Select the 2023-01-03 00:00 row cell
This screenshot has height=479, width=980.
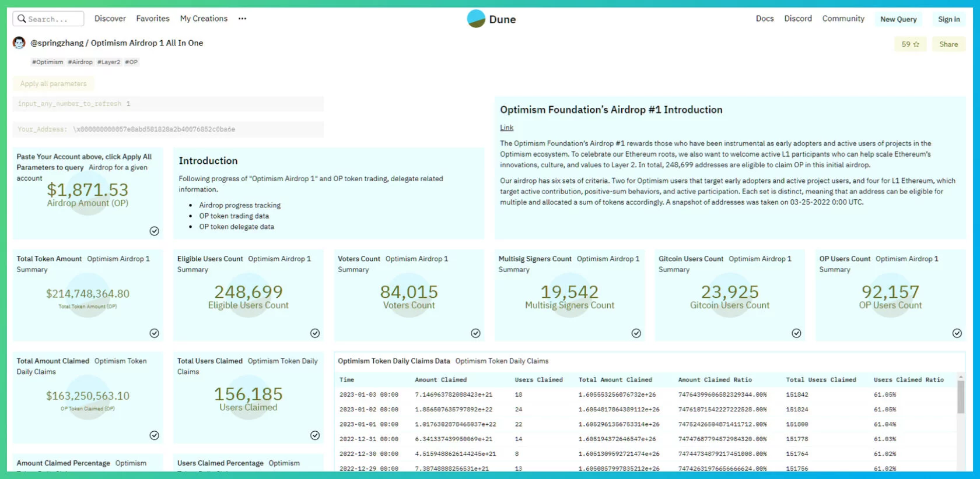point(369,395)
